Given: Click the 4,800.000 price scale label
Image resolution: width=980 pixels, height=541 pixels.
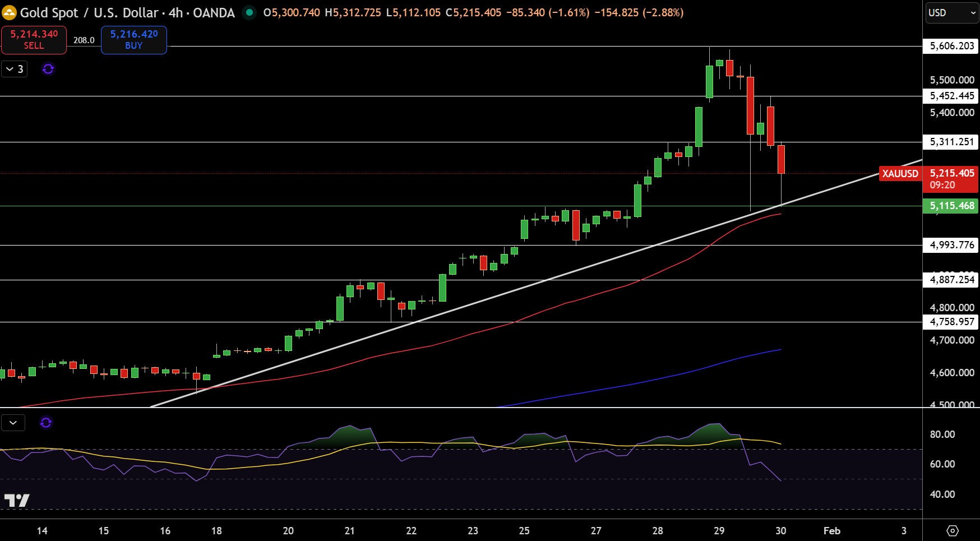Looking at the screenshot, I should click(952, 308).
